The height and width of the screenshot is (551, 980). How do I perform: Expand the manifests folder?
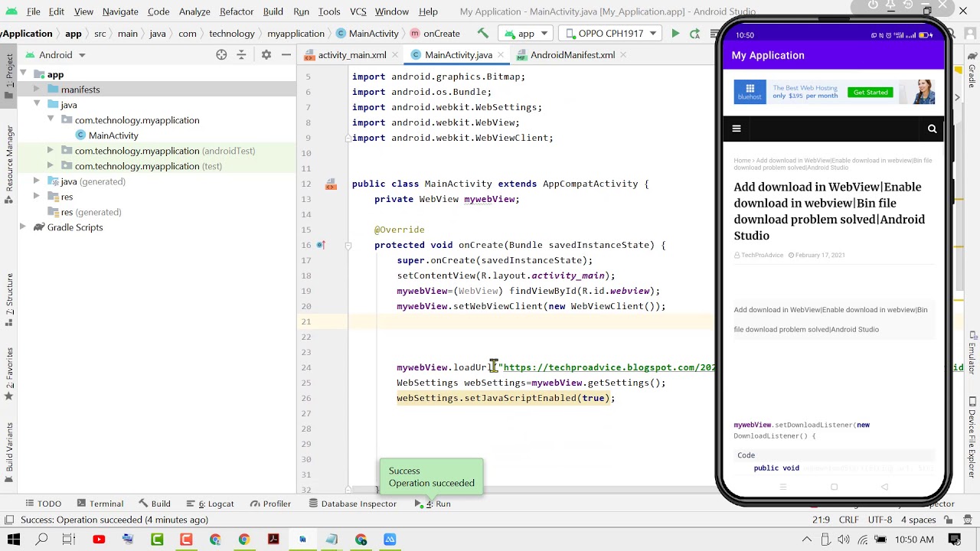pyautogui.click(x=36, y=90)
